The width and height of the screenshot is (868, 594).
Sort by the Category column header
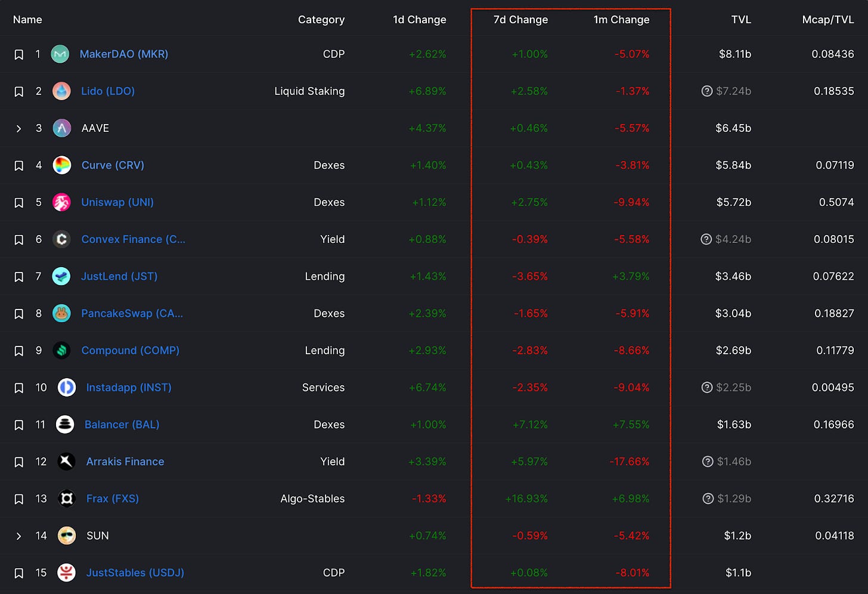point(321,20)
